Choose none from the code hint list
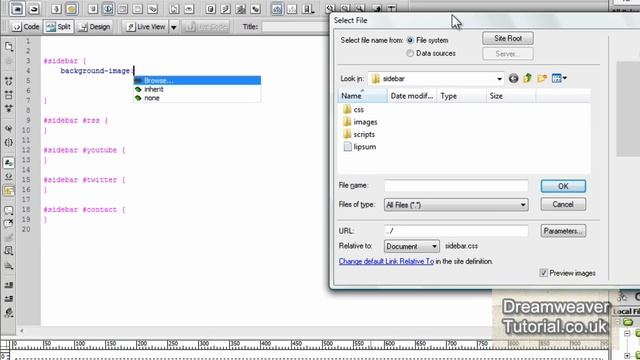The image size is (640, 360). pos(197,98)
